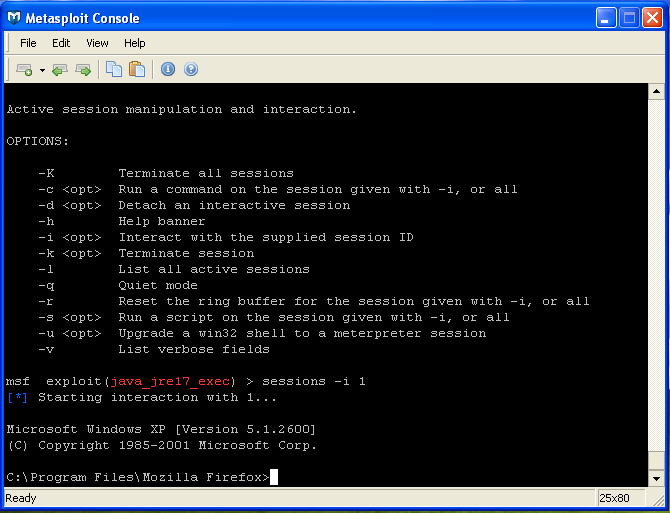This screenshot has width=670, height=513.
Task: Click the 'Terminate session' -k option text
Action: click(186, 253)
